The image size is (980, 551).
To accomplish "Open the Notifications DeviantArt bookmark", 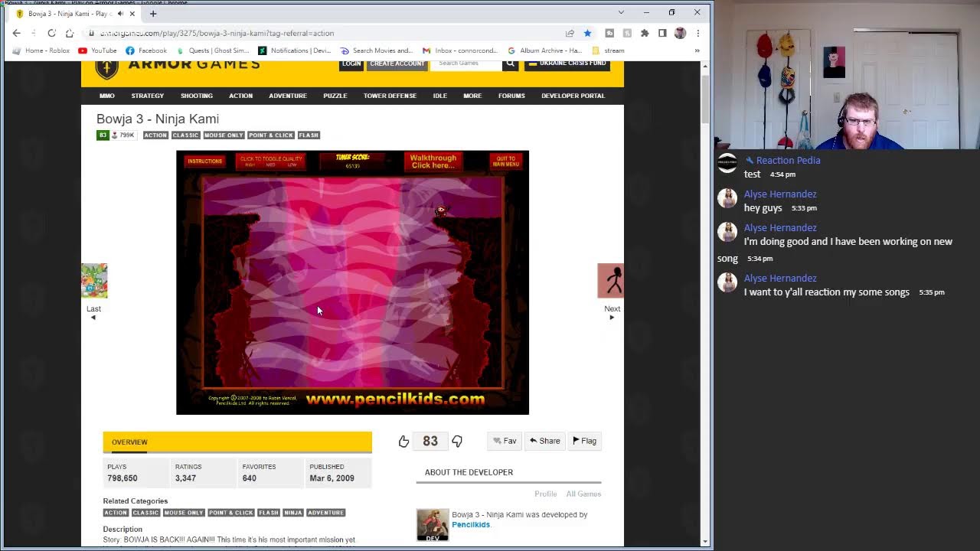I will pyautogui.click(x=295, y=51).
